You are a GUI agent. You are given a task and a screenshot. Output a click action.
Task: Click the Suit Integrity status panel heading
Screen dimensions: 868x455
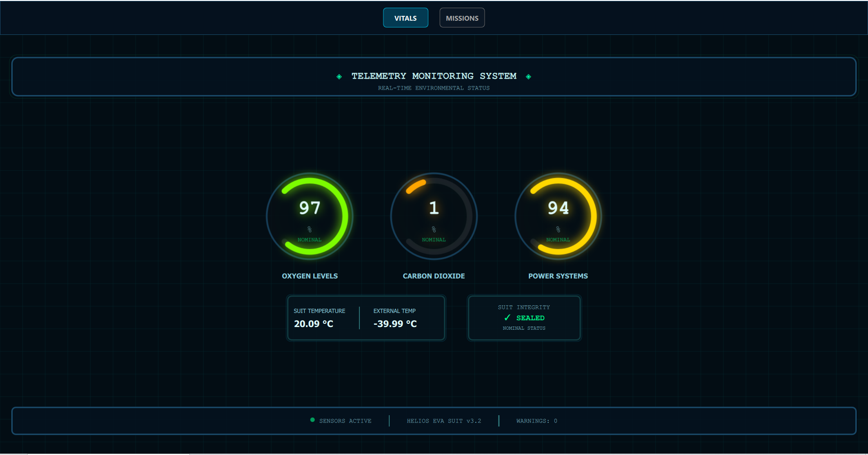click(524, 308)
